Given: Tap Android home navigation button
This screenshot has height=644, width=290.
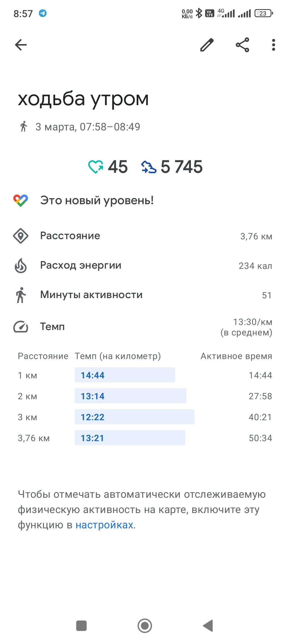Looking at the screenshot, I should point(145,626).
